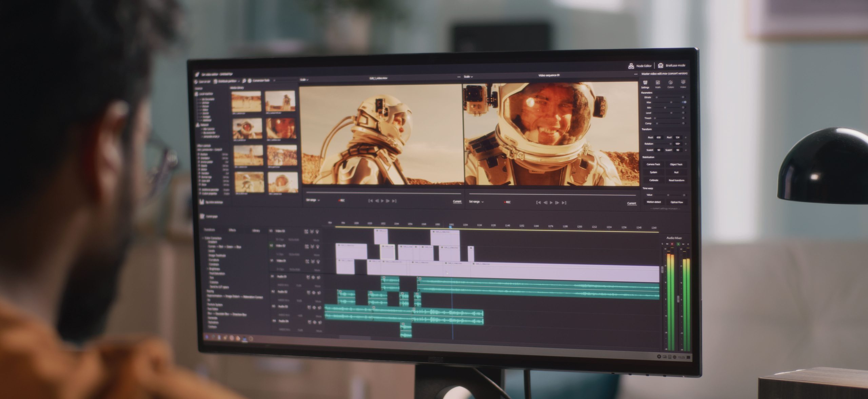Image resolution: width=868 pixels, height=399 pixels.
Task: Open the Scale dropdown above the left preview
Action: click(304, 80)
